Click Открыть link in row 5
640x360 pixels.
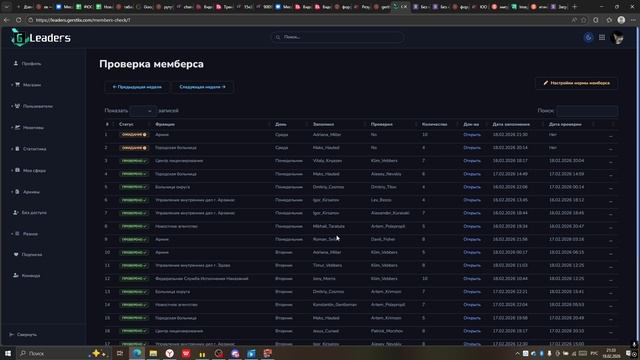[x=472, y=187]
